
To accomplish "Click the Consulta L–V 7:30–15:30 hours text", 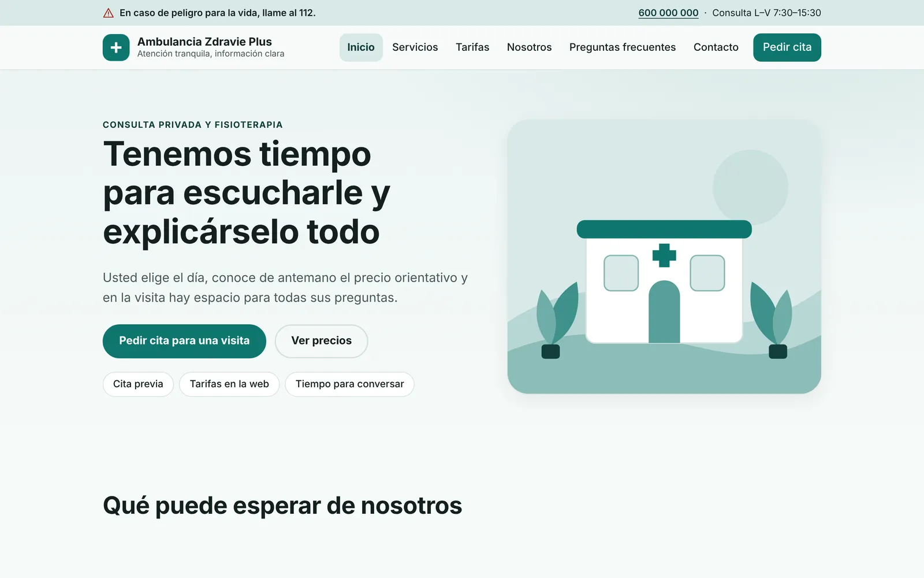I will (x=766, y=13).
